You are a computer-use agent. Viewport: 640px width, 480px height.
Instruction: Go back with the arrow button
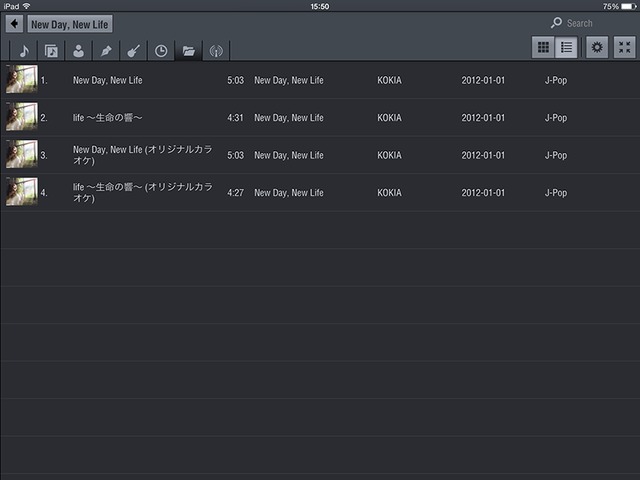pos(14,24)
